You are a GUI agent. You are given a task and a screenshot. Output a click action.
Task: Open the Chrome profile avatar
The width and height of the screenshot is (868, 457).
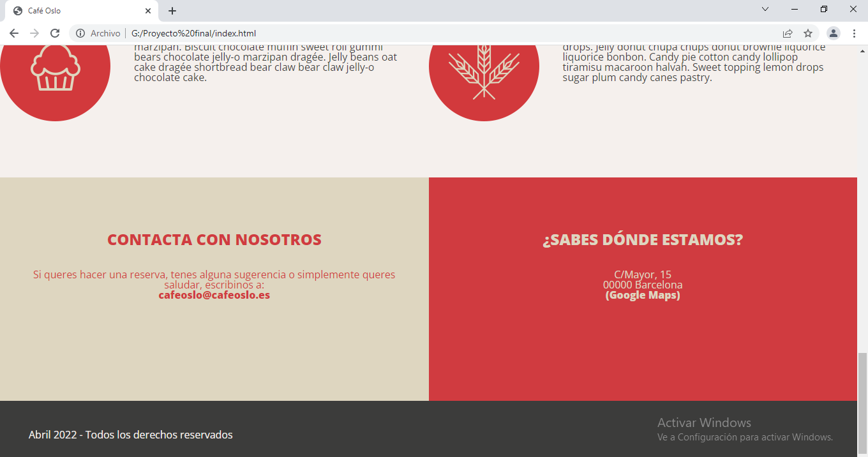[x=834, y=33]
